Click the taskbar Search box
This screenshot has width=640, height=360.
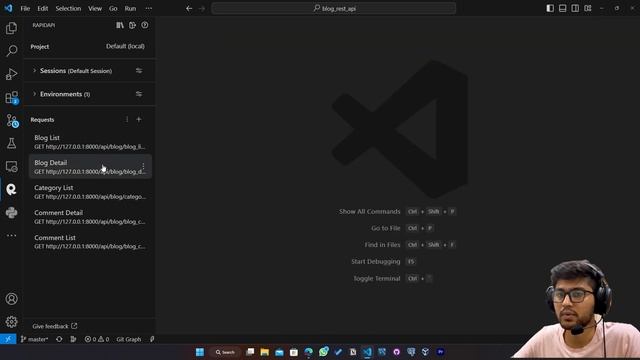pos(225,352)
